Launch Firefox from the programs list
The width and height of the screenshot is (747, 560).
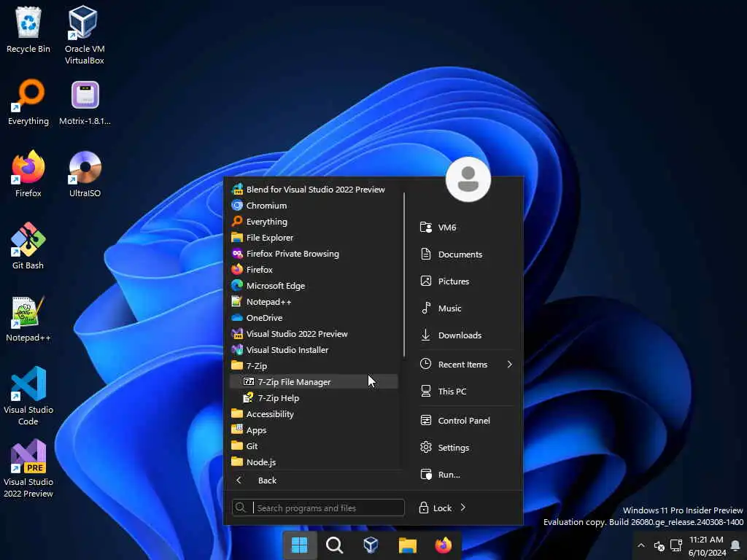coord(314,270)
